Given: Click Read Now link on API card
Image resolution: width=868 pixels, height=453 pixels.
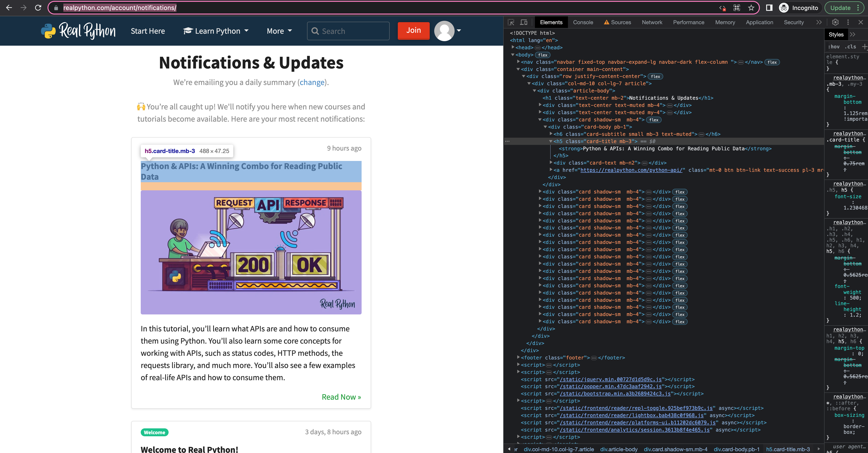Looking at the screenshot, I should point(341,397).
